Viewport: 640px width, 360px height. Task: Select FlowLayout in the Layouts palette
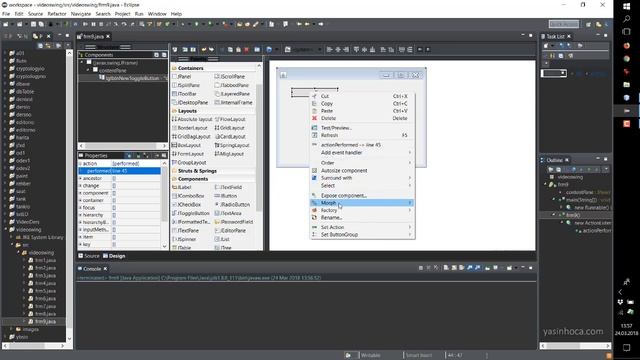click(230, 120)
